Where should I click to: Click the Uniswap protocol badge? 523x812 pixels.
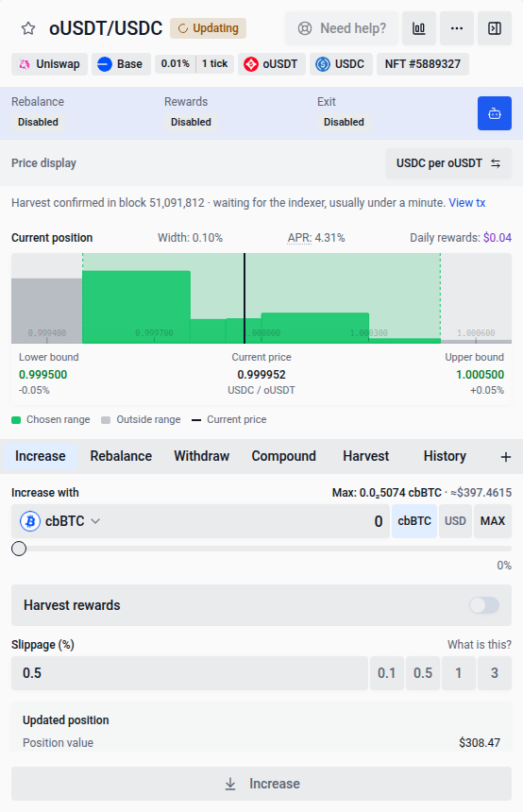pyautogui.click(x=50, y=64)
